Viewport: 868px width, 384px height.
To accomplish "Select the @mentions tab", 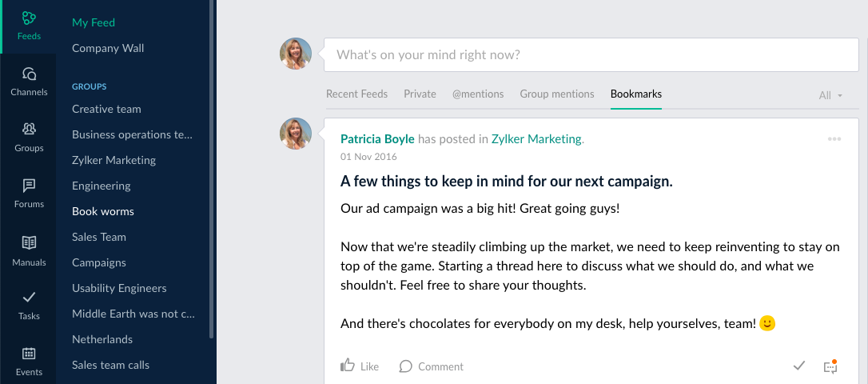I will click(478, 94).
